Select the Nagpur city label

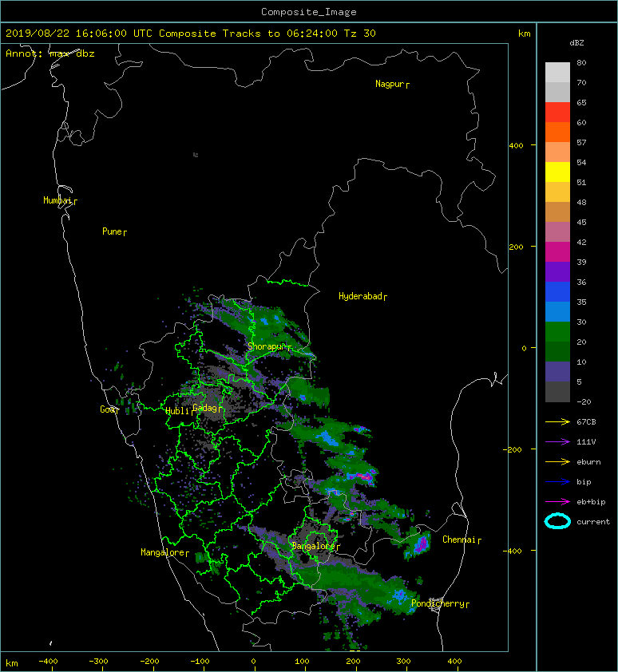392,84
